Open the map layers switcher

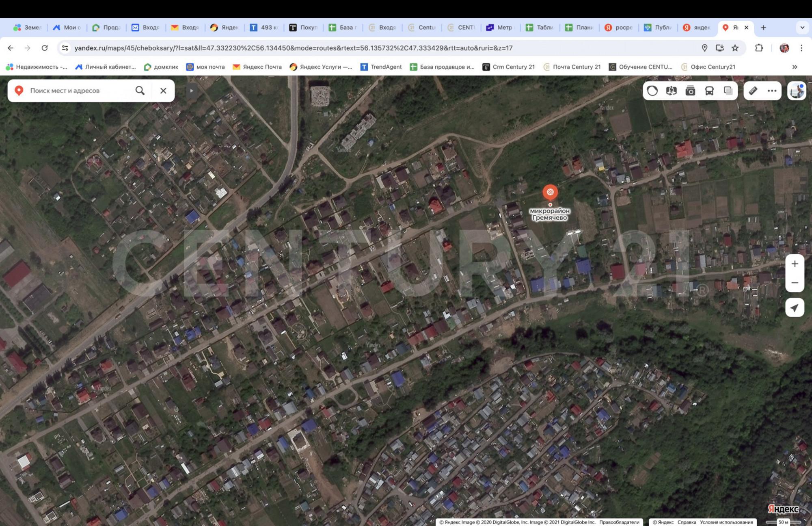click(728, 91)
